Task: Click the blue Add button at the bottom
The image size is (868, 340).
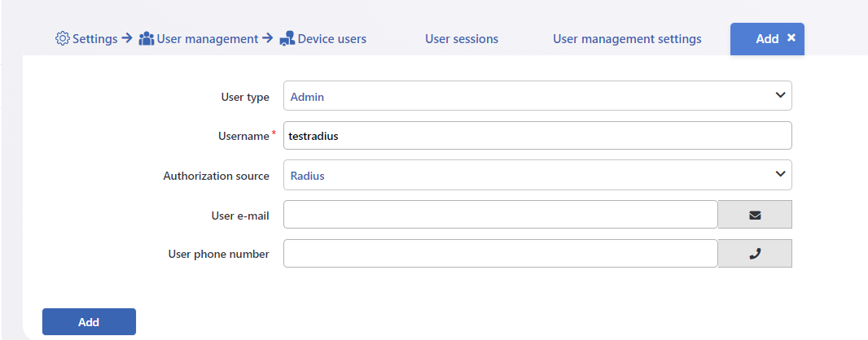Action: click(x=89, y=322)
